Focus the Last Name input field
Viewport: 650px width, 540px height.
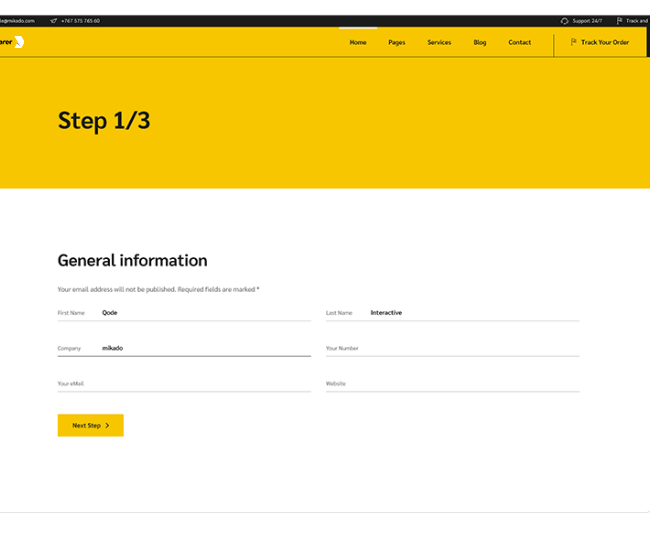coord(472,313)
